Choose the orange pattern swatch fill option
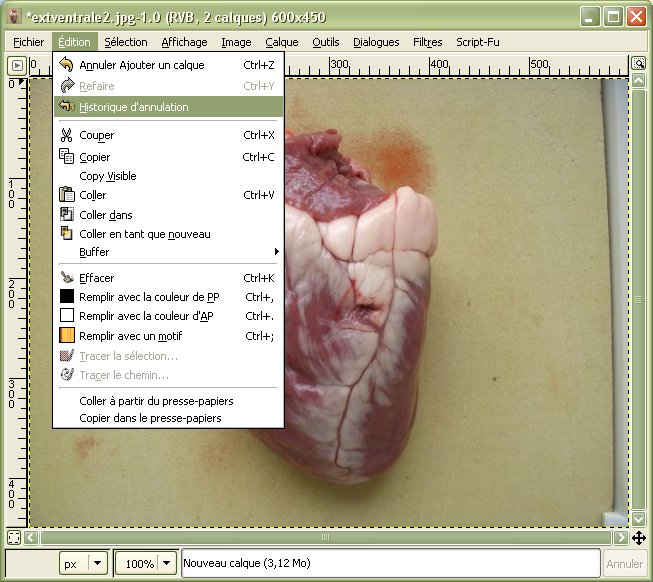This screenshot has height=582, width=653. click(67, 336)
